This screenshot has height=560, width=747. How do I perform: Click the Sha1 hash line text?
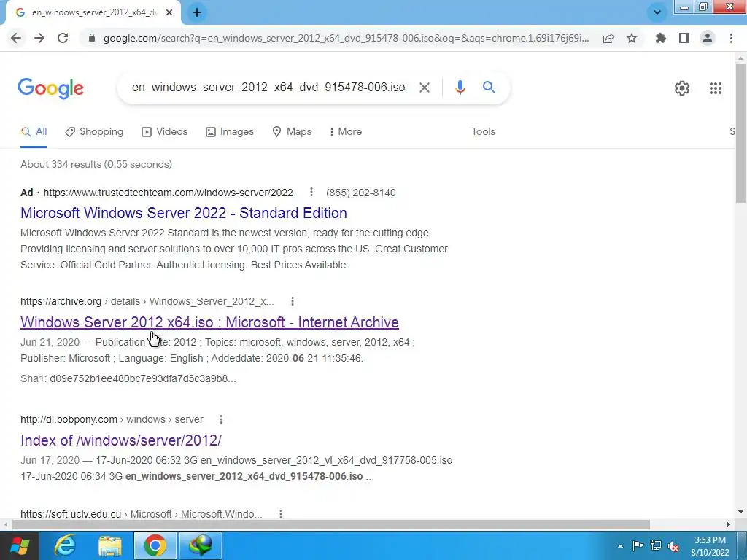(128, 378)
